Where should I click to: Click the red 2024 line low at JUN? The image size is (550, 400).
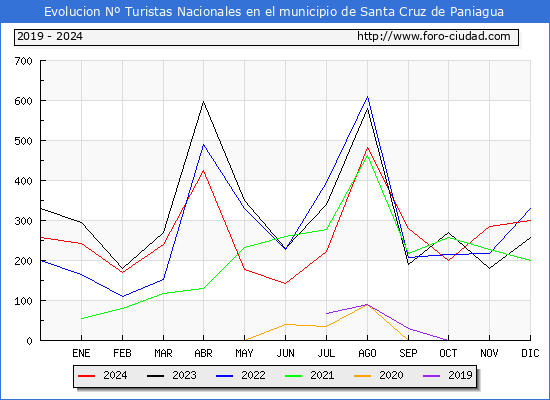point(286,283)
